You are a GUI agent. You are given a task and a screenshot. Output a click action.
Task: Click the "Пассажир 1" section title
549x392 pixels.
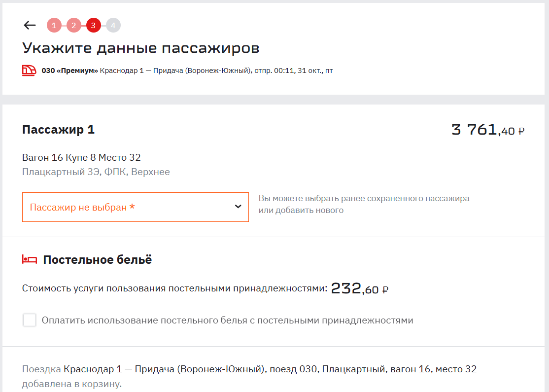(x=58, y=130)
